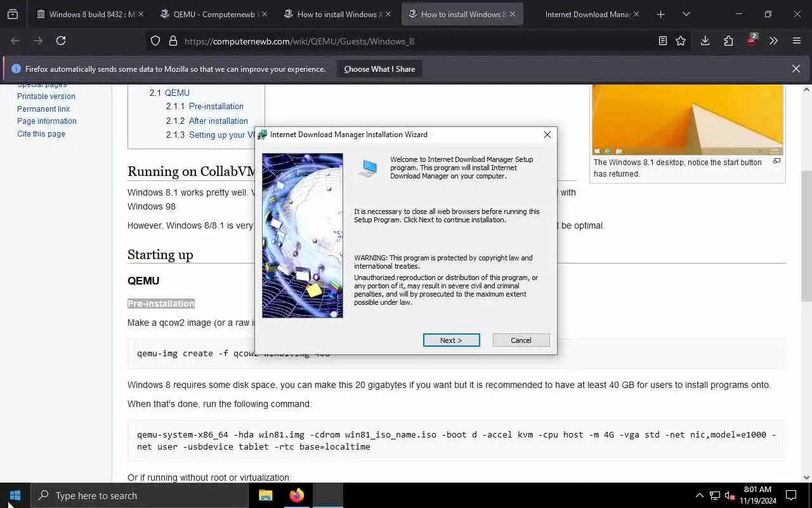Jump to 2.1.2 After installation entry
The image size is (812, 508).
coord(207,121)
